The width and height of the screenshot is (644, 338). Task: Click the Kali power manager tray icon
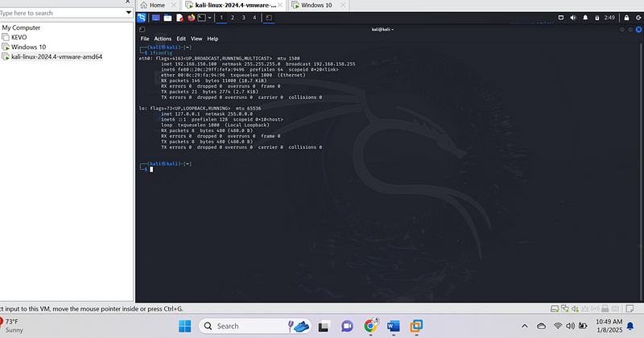coord(597,18)
